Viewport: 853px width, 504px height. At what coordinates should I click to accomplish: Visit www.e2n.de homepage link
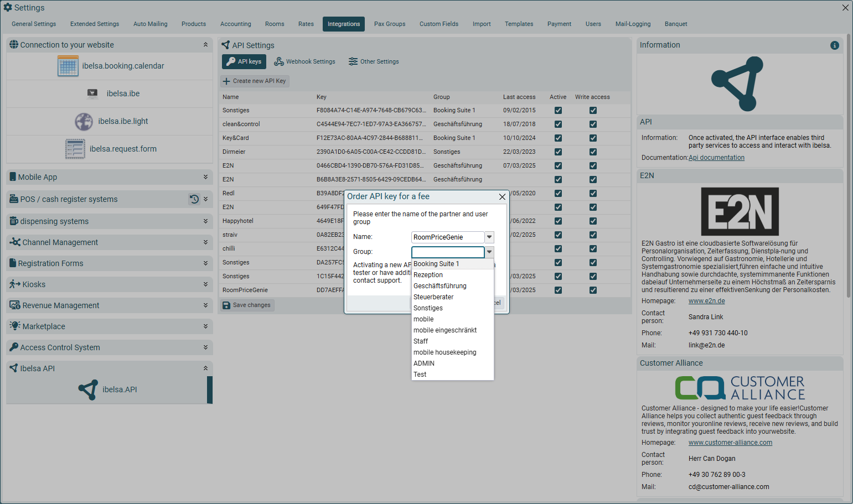[x=706, y=301]
